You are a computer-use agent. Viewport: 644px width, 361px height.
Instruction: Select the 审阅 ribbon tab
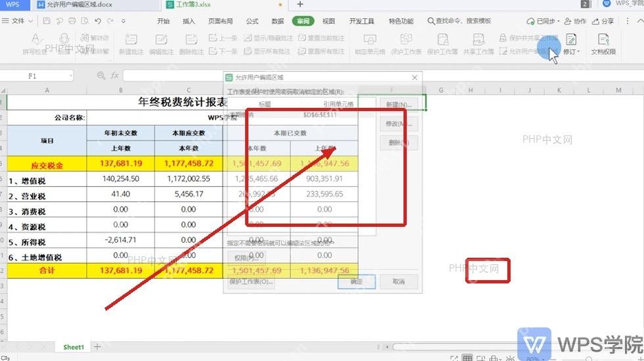click(303, 21)
